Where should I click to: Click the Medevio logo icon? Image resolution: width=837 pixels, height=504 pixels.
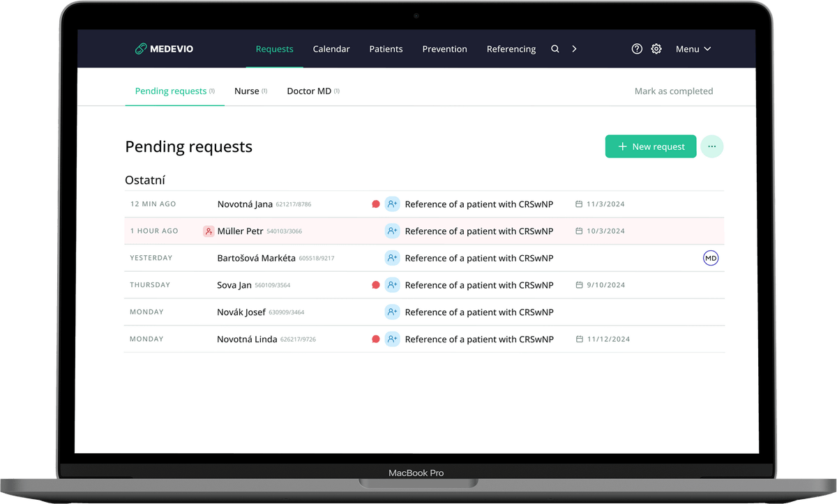point(141,49)
